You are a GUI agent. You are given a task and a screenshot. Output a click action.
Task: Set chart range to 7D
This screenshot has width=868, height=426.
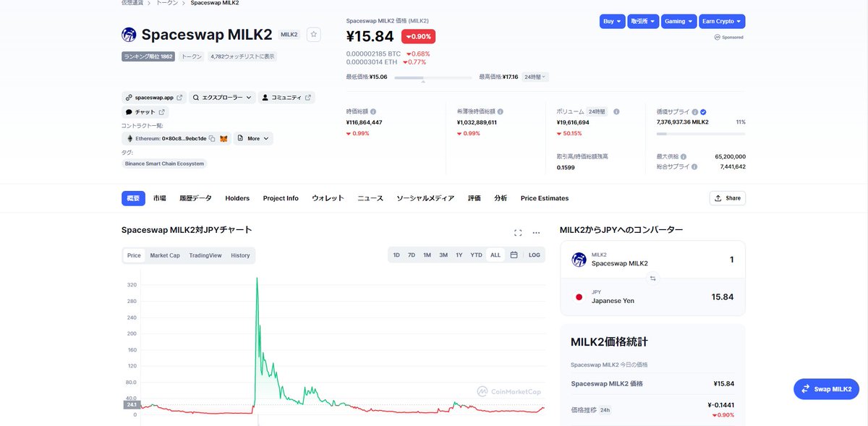coord(412,255)
